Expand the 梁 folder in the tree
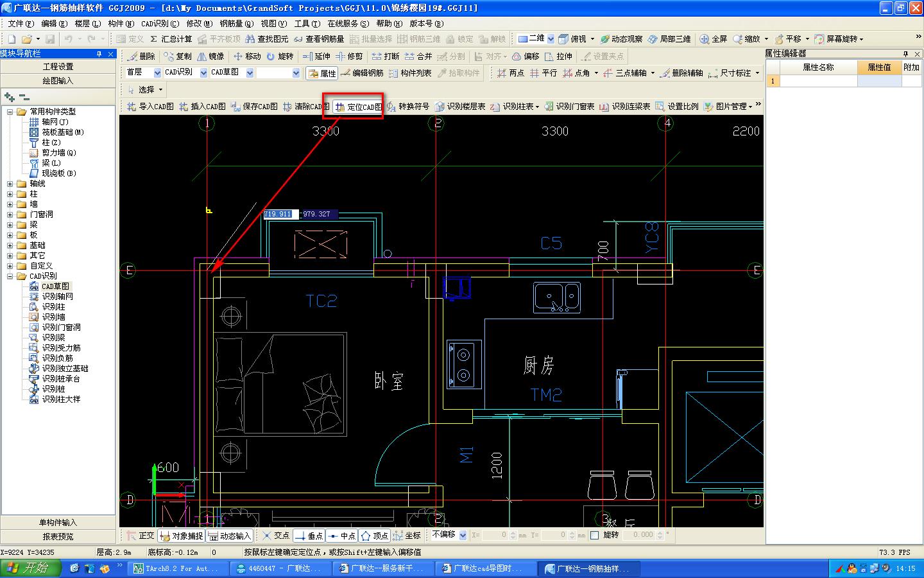 (10, 225)
